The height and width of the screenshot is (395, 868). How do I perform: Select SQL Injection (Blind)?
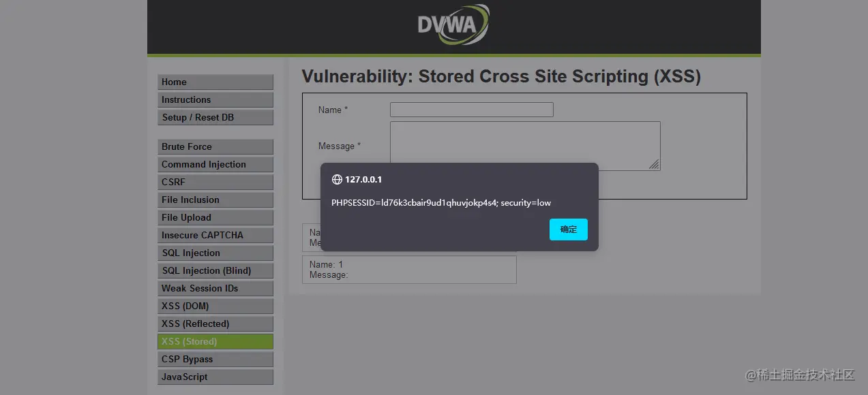tap(215, 270)
